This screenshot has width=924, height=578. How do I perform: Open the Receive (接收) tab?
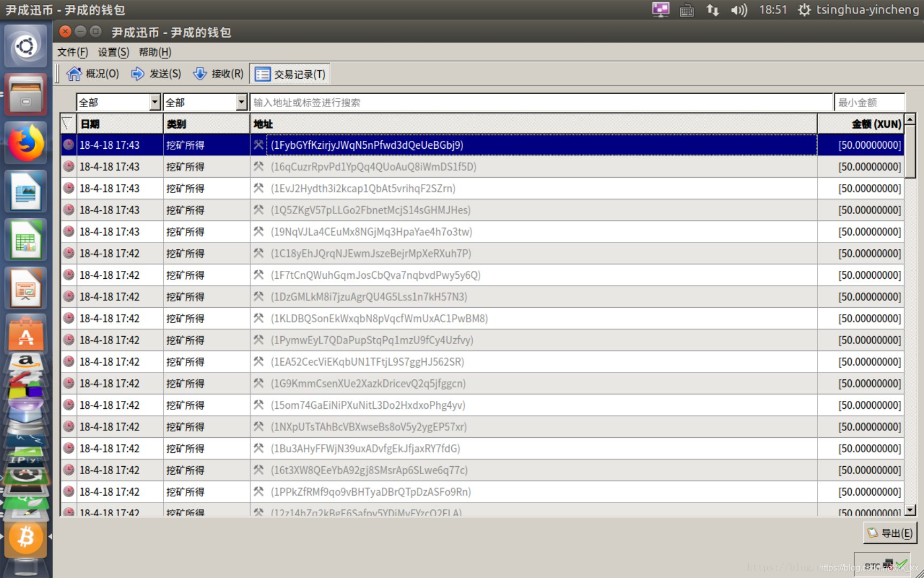coord(218,74)
